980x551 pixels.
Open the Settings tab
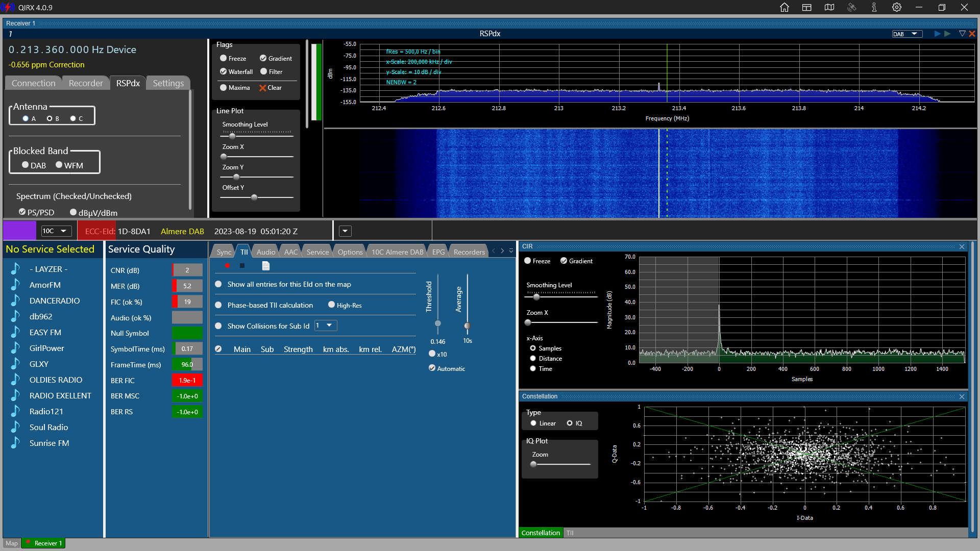point(168,83)
